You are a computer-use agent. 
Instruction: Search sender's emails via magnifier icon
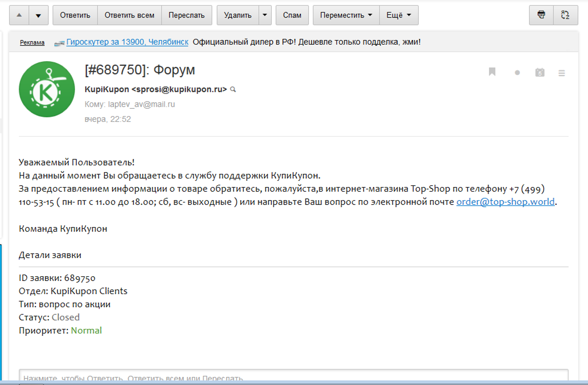pos(233,90)
